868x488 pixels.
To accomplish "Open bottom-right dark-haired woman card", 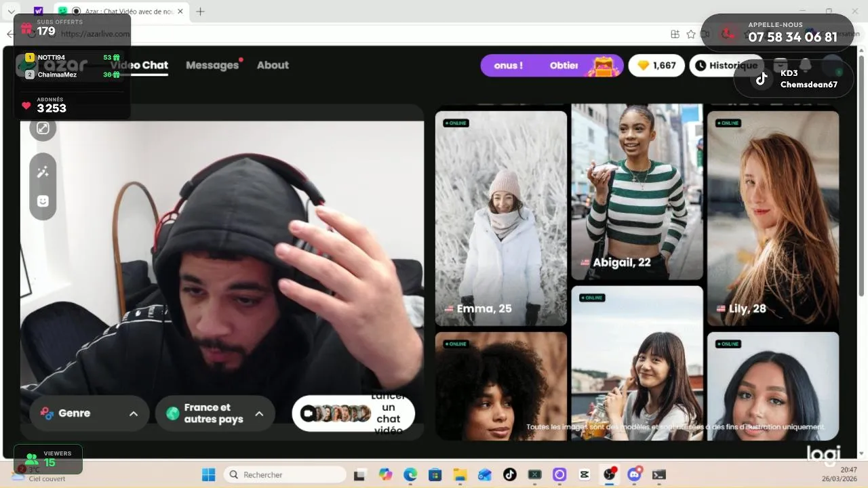I will pos(773,386).
